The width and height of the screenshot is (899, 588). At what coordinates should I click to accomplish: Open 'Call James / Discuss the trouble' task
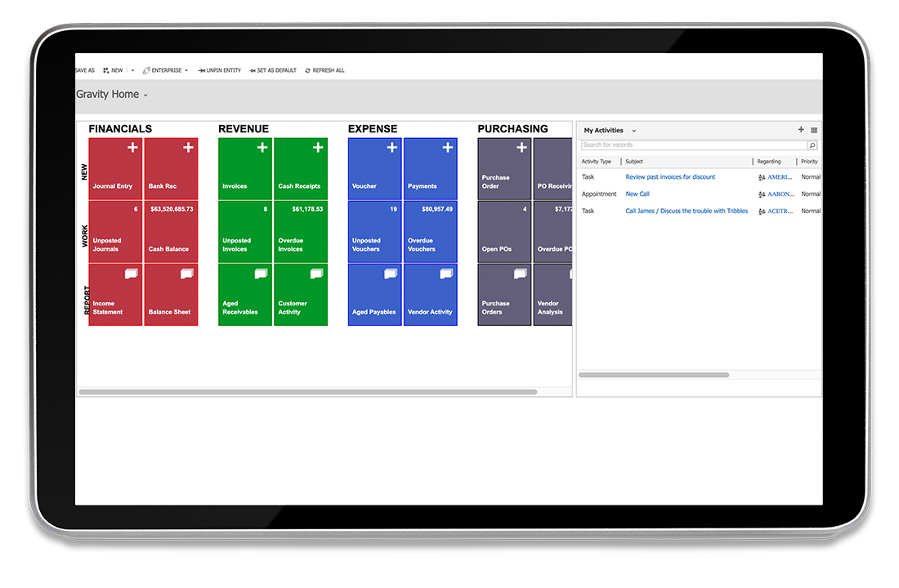pos(687,211)
